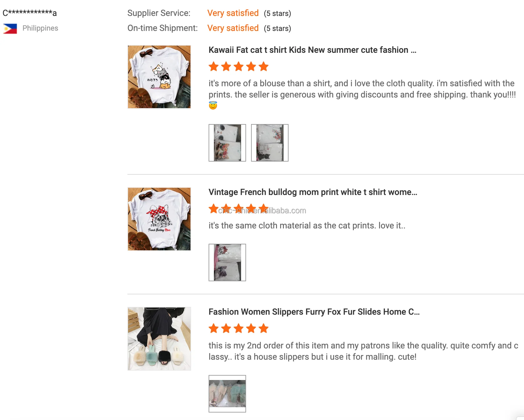Screen dimensions: 524x420
Task: View buyer photo under bulldog shirt review
Action: tap(227, 262)
